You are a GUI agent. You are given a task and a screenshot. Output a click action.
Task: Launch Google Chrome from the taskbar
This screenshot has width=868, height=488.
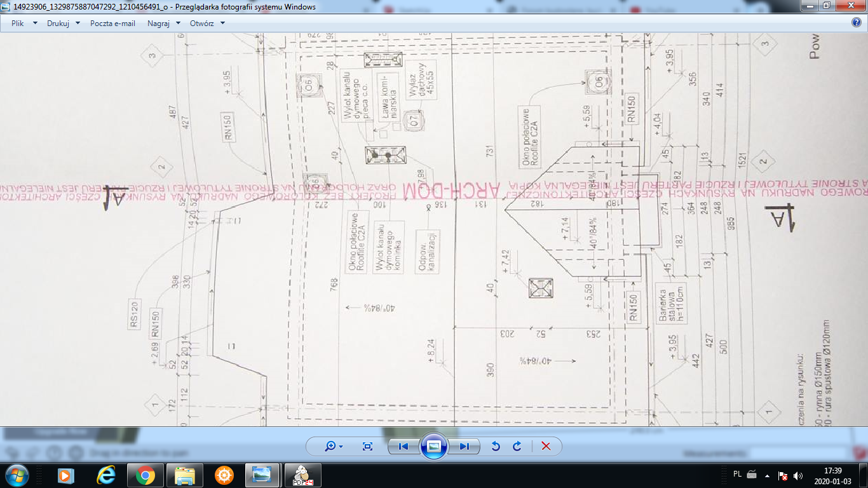(x=146, y=475)
